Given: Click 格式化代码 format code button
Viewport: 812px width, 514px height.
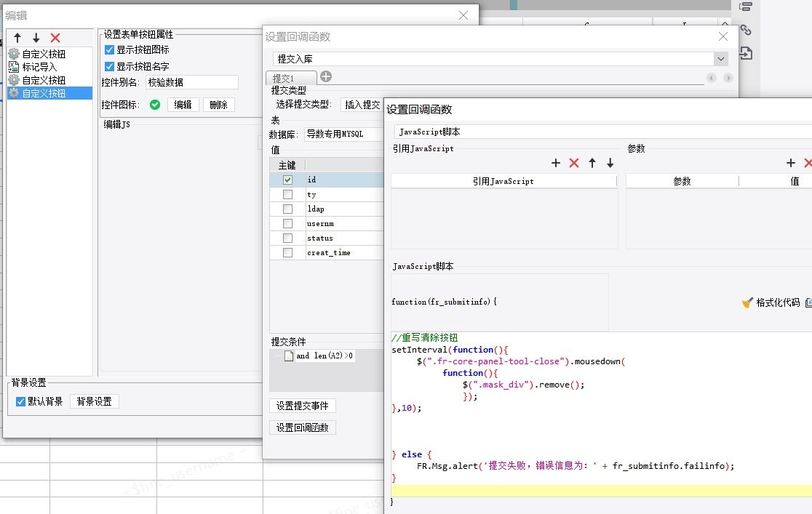Looking at the screenshot, I should click(771, 303).
